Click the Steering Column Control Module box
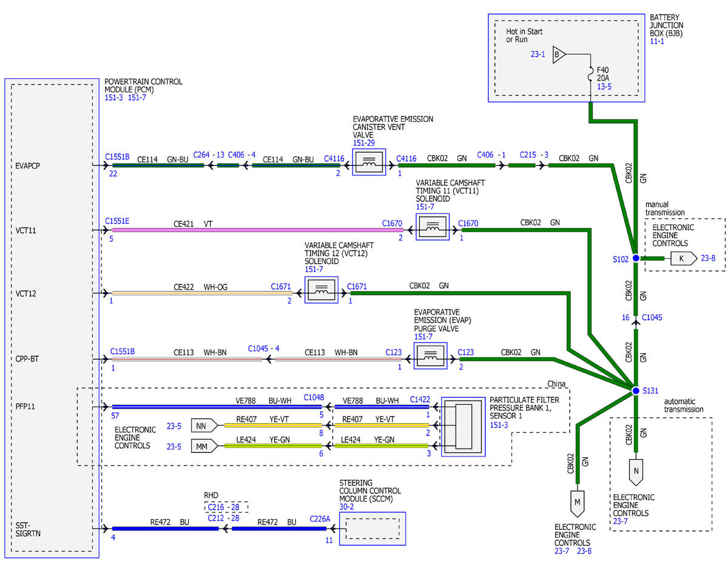The width and height of the screenshot is (728, 562). point(372,528)
